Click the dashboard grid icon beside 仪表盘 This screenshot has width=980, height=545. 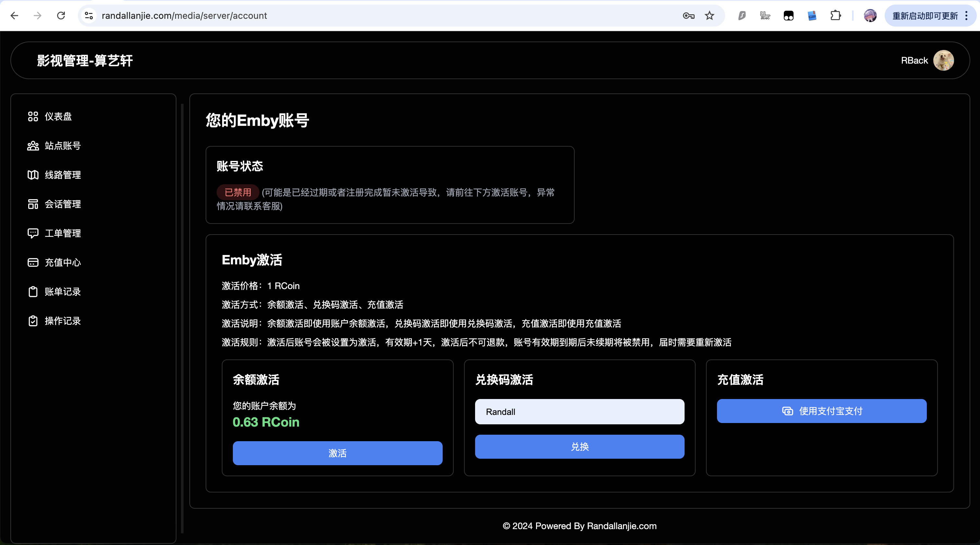[x=33, y=116]
